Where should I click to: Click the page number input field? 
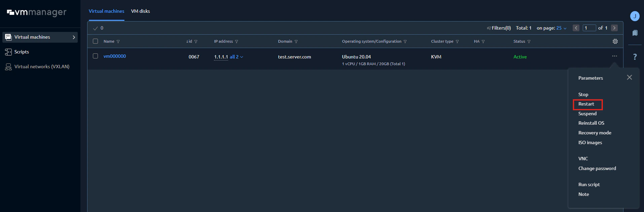589,28
